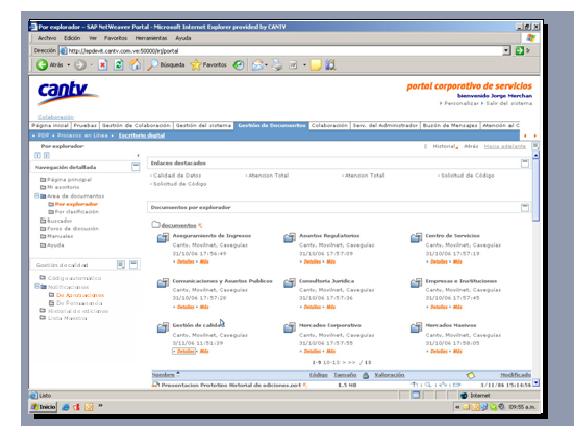Click the Salir del sistema link
Screen dimensions: 576x432
tap(509, 103)
